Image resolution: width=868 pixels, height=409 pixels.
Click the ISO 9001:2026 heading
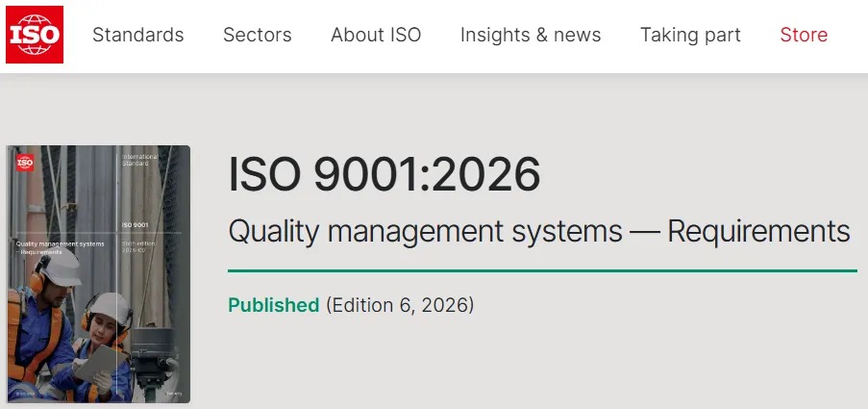pos(384,174)
